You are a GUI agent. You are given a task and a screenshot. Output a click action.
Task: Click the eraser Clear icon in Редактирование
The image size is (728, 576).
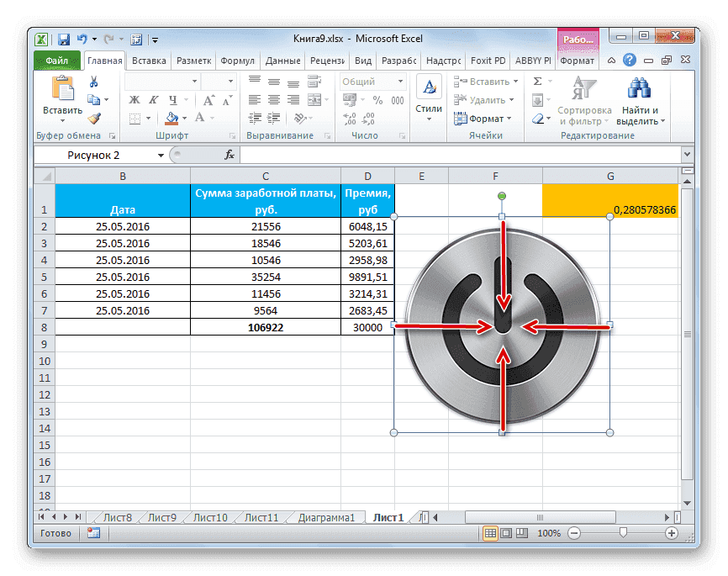(x=538, y=117)
